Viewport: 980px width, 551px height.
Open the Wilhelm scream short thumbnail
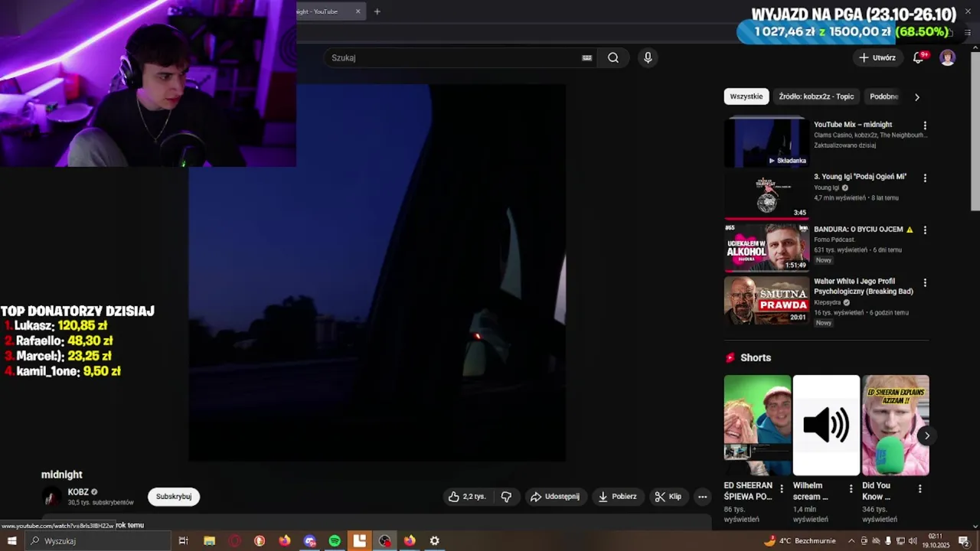tap(827, 425)
